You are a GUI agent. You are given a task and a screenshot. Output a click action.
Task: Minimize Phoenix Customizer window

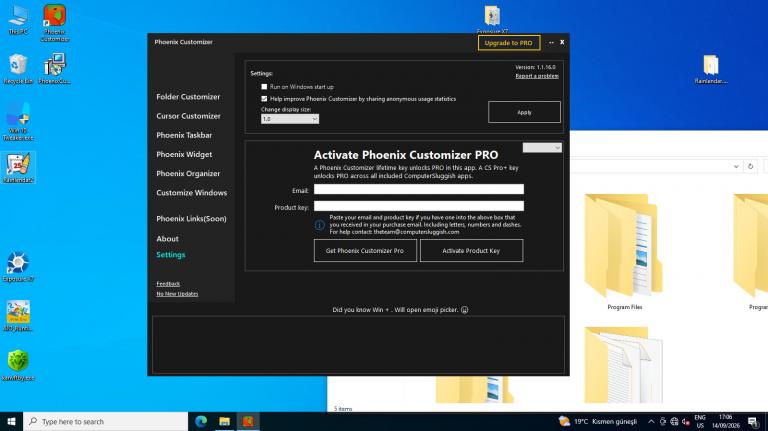click(552, 43)
